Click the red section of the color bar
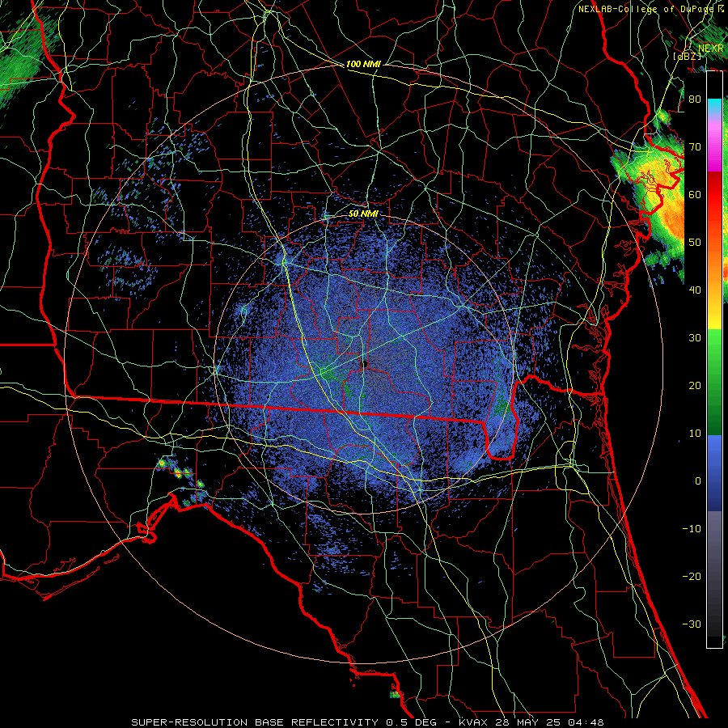The image size is (728, 728). point(714,195)
